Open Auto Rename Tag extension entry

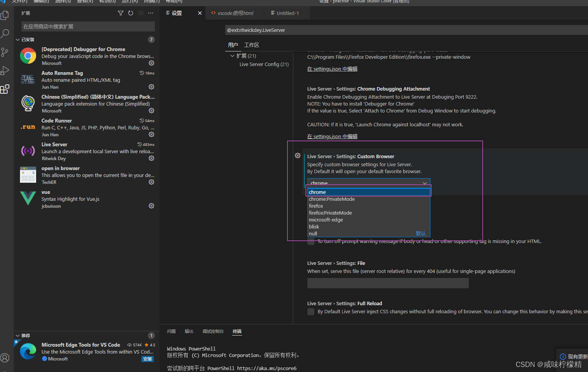(87, 80)
